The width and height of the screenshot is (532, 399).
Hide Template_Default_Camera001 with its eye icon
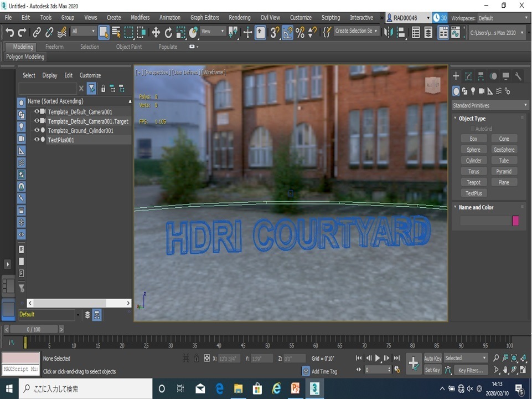[x=37, y=111]
